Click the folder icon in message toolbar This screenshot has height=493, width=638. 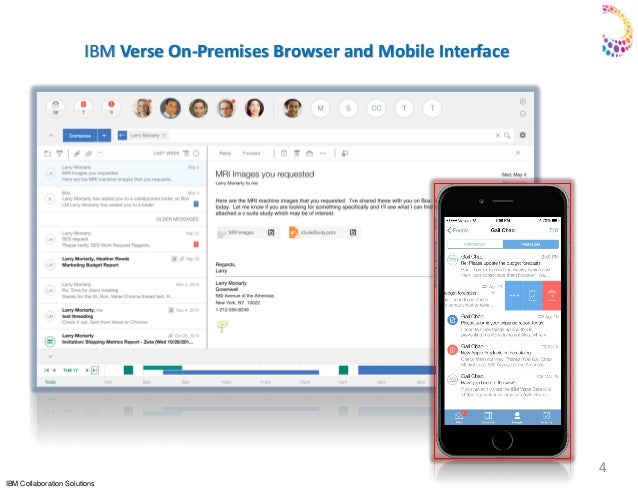[x=309, y=153]
